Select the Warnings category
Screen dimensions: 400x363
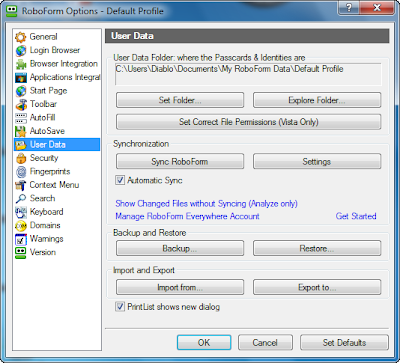click(x=46, y=239)
